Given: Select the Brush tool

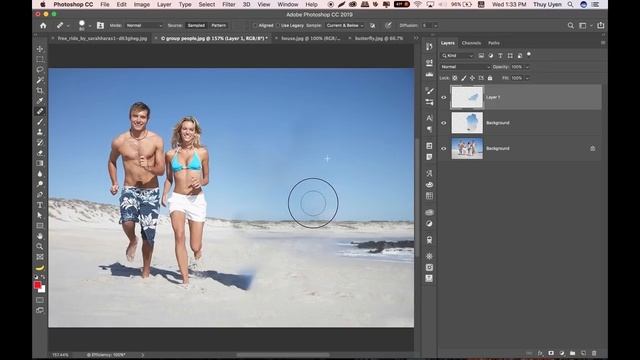Looking at the screenshot, I should [x=40, y=122].
